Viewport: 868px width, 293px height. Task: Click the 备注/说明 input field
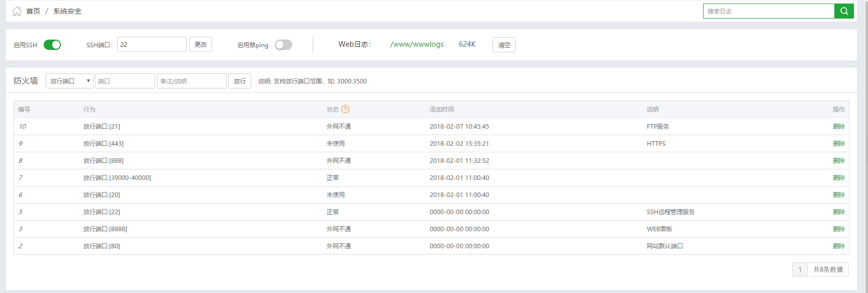coord(192,81)
